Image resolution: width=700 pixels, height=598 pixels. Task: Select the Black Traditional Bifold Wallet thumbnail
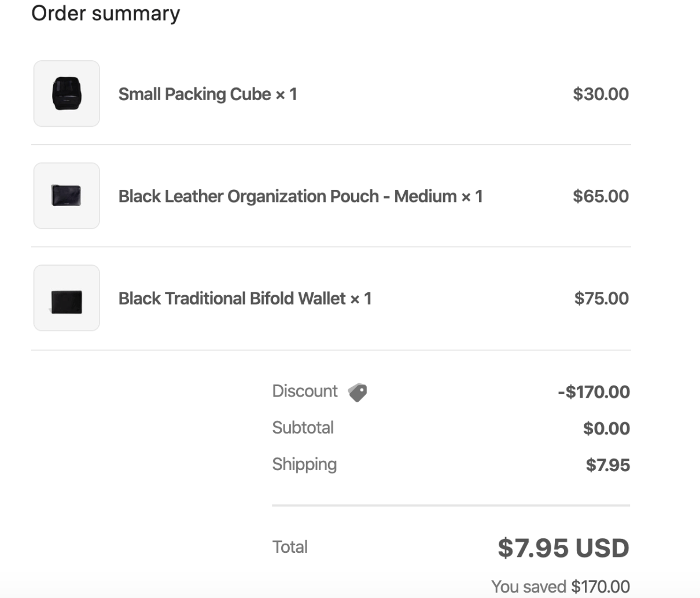(67, 298)
